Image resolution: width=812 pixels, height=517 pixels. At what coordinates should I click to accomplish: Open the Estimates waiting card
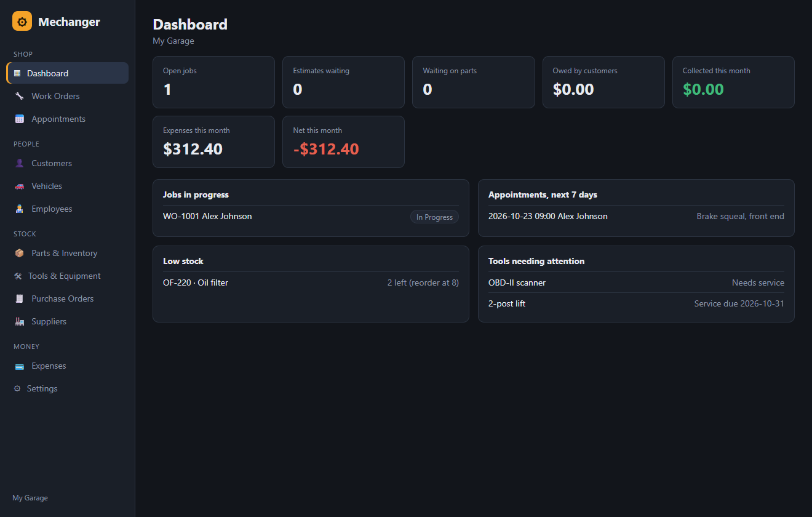(343, 82)
